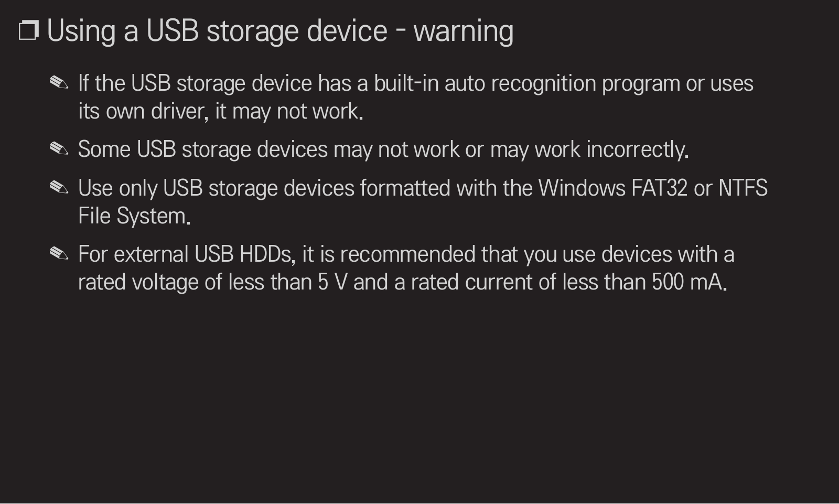Click the text 'may work incorrectly'

click(589, 150)
